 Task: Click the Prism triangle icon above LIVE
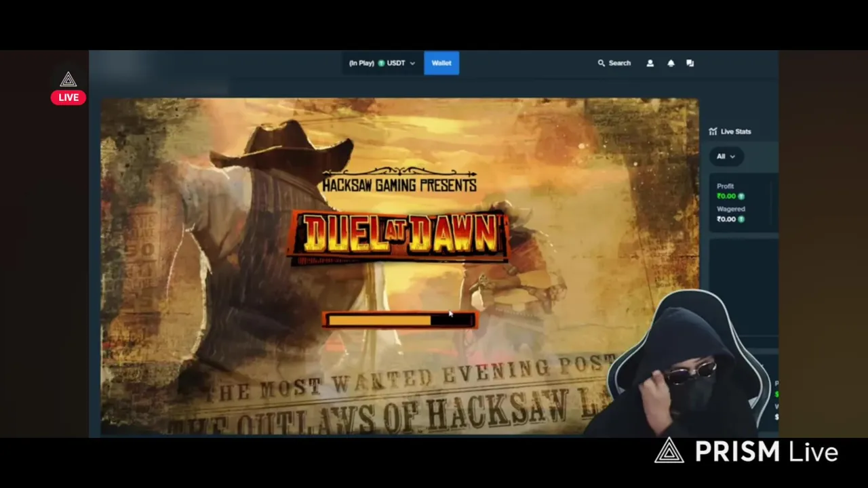click(x=68, y=80)
